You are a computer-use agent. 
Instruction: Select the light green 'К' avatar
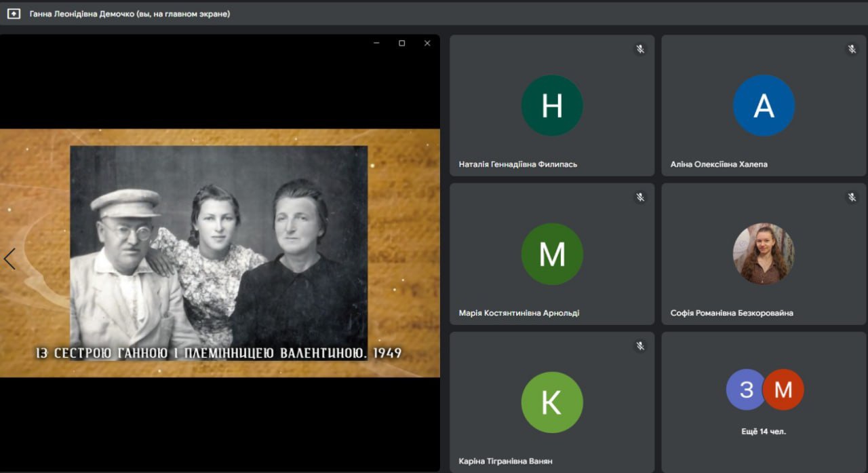tap(551, 402)
